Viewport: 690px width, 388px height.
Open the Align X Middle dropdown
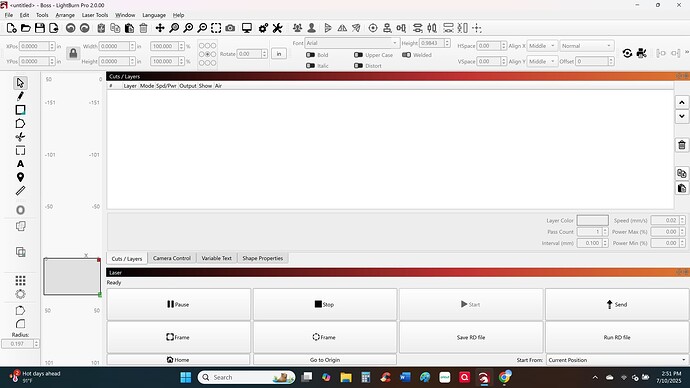[x=542, y=46]
